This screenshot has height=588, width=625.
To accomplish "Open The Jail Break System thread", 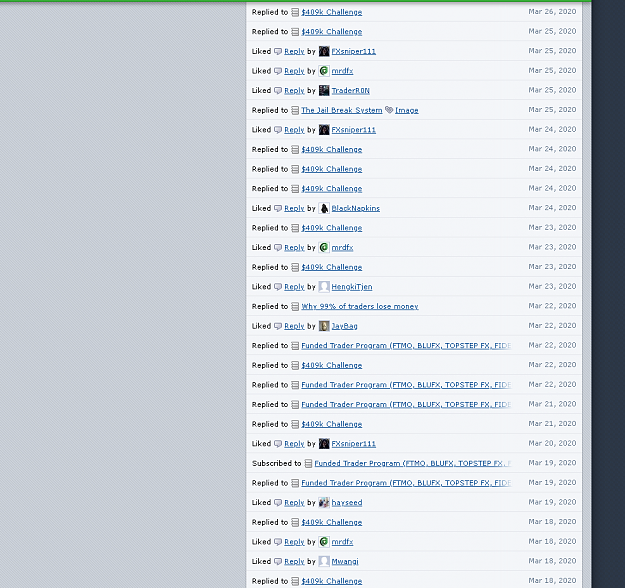I will pyautogui.click(x=342, y=110).
